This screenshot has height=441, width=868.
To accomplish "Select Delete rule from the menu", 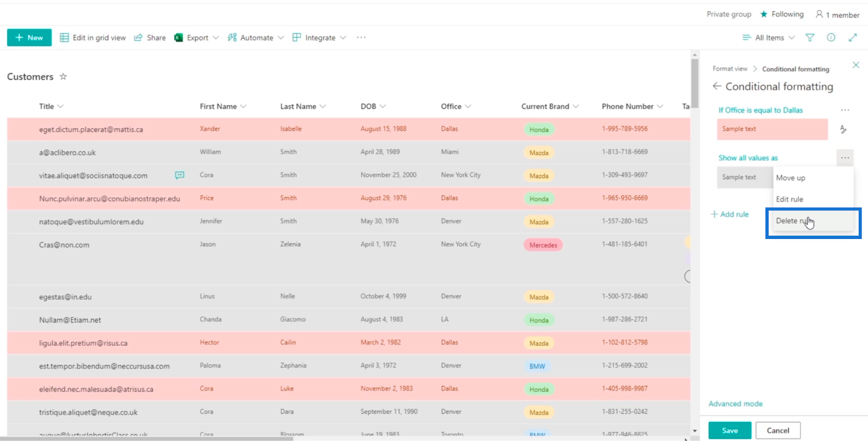I will pyautogui.click(x=813, y=221).
